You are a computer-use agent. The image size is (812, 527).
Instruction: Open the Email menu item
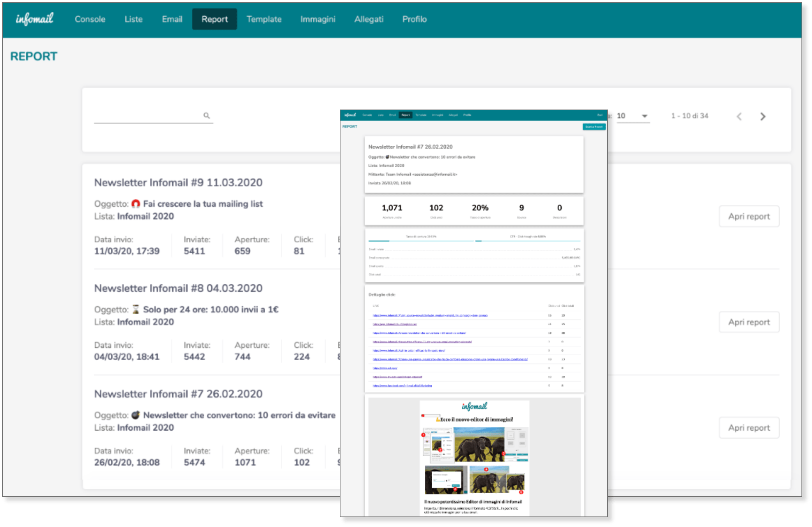click(172, 19)
